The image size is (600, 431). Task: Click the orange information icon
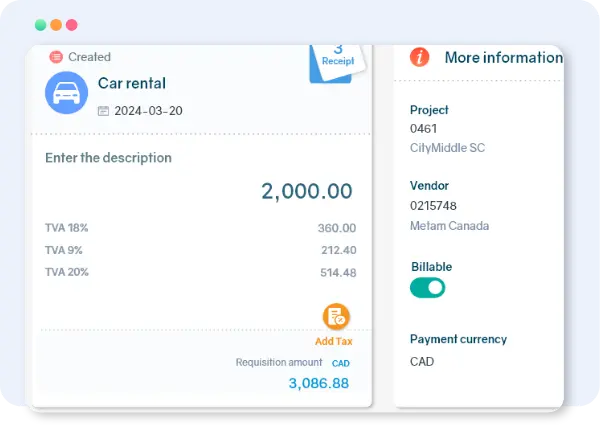(420, 57)
